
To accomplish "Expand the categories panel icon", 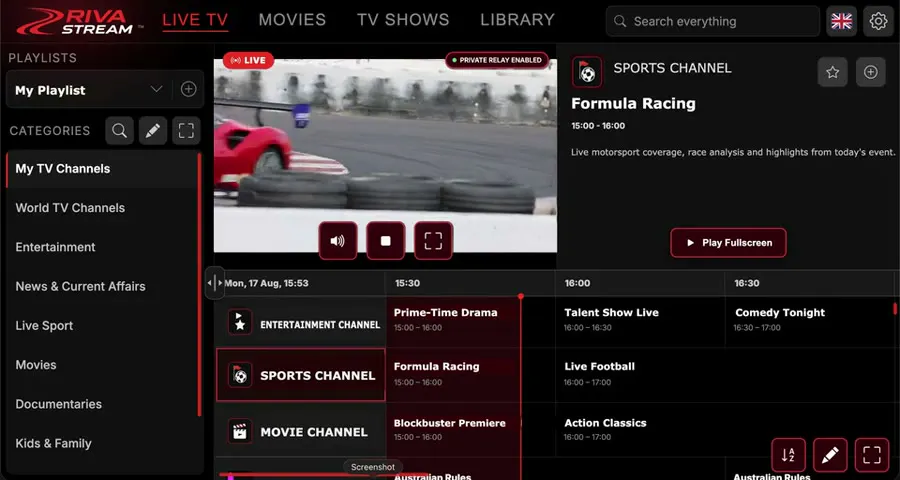I will [x=186, y=131].
